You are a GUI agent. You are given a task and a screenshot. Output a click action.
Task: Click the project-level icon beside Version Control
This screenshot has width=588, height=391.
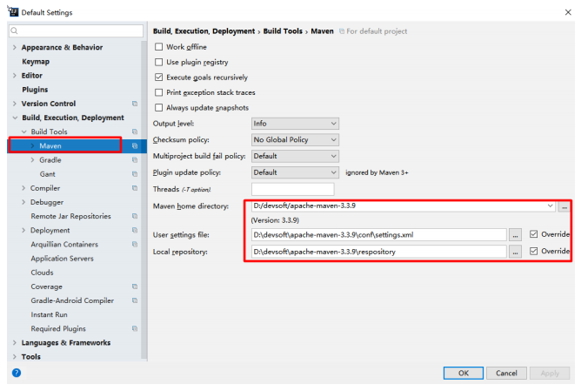coord(135,104)
